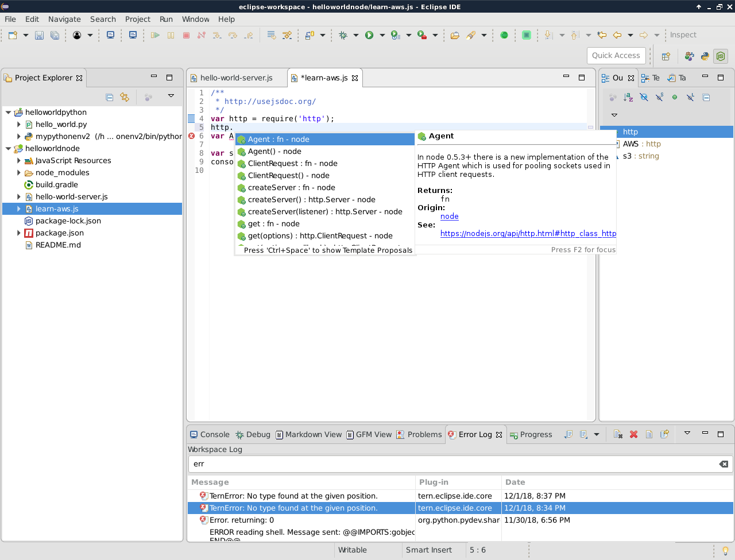Click the Last Edit Location arrow icon
This screenshot has width=735, height=560.
coord(602,35)
